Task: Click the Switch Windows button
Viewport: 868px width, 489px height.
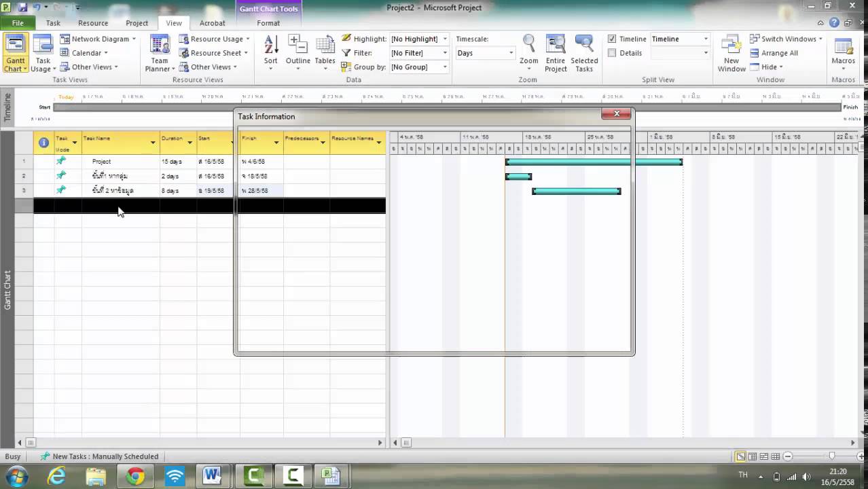Action: coord(786,39)
